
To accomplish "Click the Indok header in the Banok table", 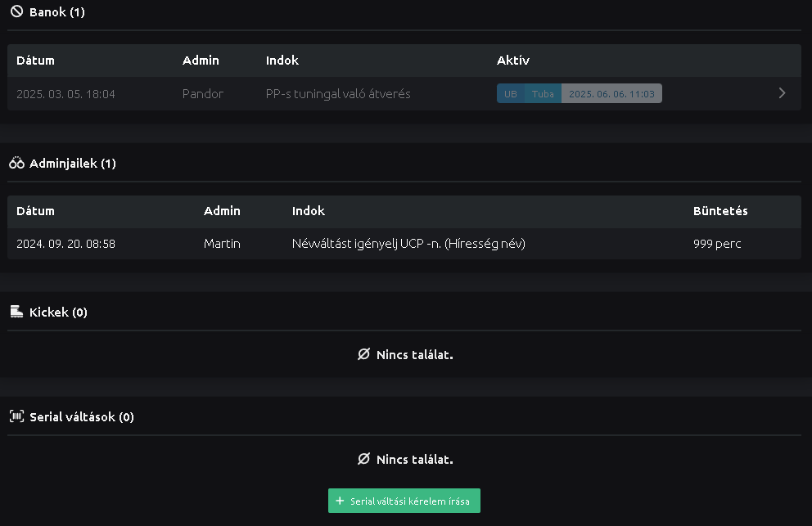I will (282, 61).
